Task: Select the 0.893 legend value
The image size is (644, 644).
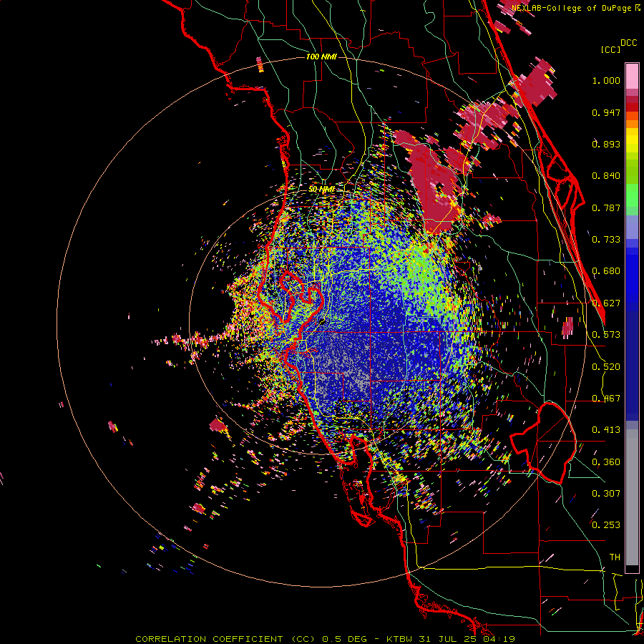Action: (606, 144)
